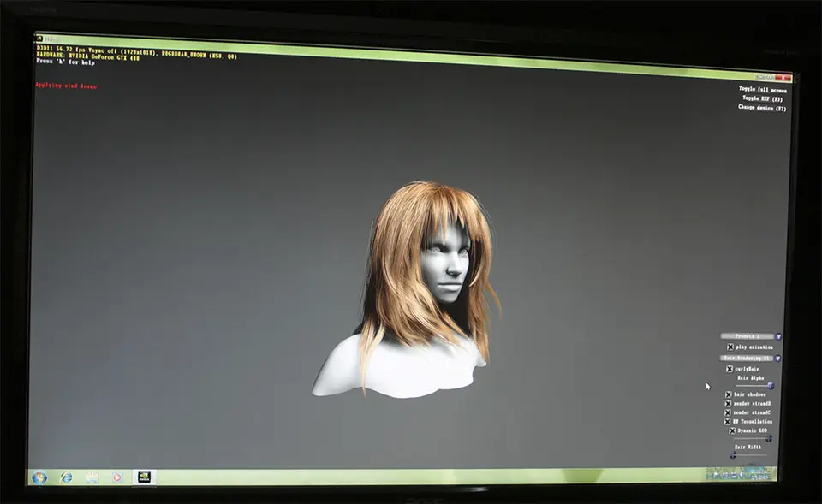
Task: Click the Hair Width slider handle
Action: coord(733,455)
